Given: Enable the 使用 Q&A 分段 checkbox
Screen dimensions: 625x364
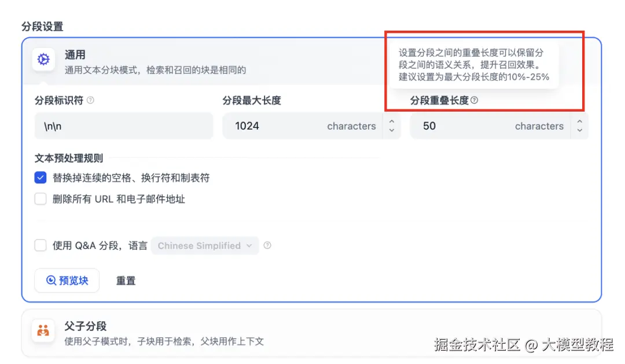Looking at the screenshot, I should tap(41, 245).
